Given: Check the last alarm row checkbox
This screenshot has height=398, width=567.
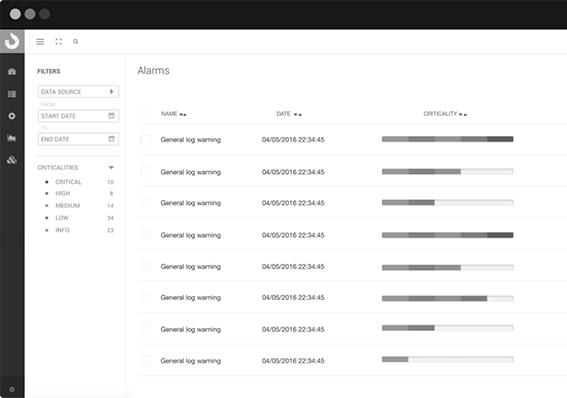Looking at the screenshot, I should 146,360.
